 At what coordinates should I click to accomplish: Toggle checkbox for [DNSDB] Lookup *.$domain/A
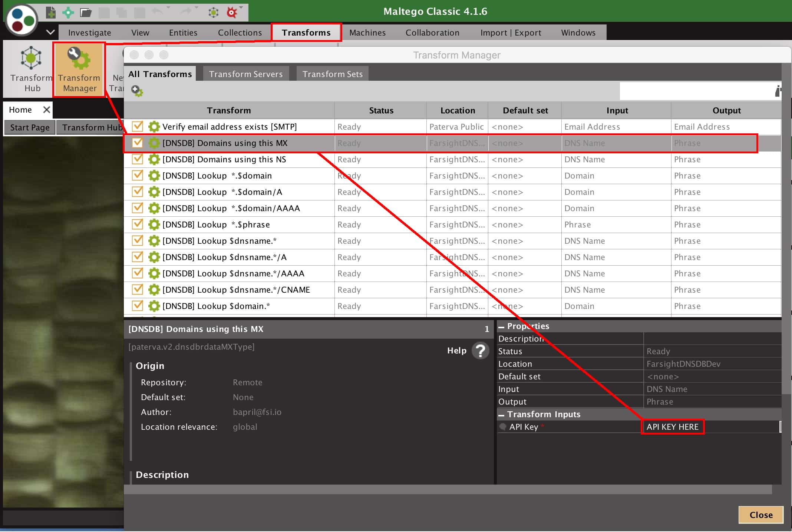[137, 192]
